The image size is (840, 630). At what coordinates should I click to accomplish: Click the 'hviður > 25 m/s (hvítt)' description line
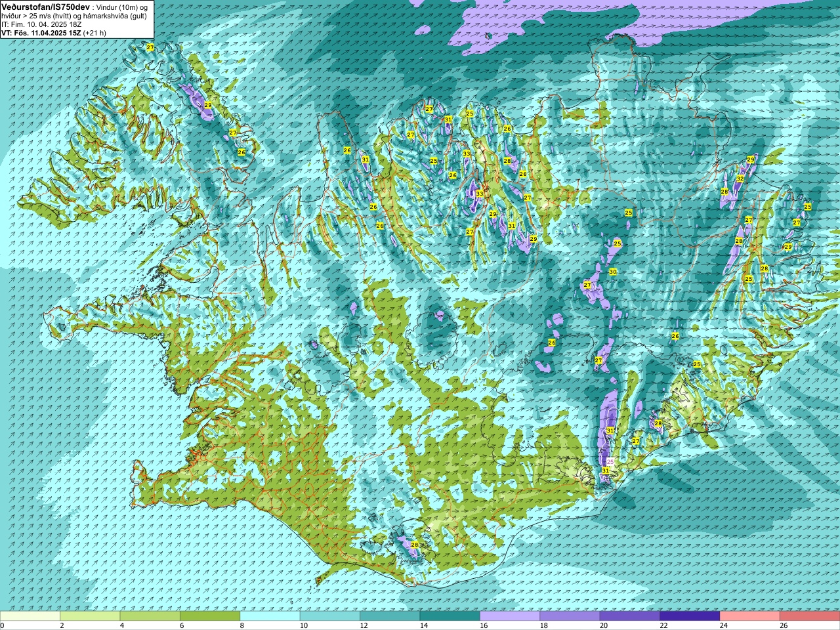pos(73,16)
